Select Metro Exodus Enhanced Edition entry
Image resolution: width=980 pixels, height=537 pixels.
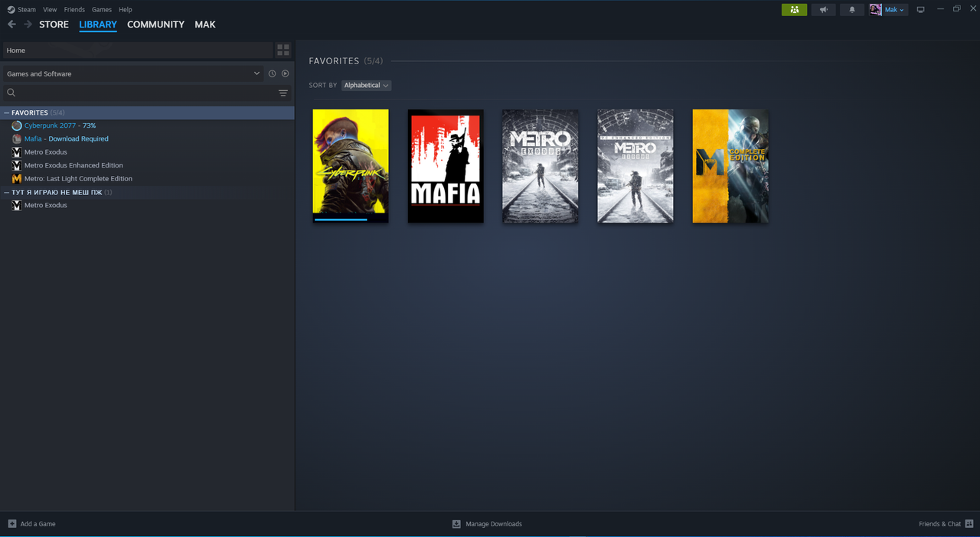pos(73,165)
